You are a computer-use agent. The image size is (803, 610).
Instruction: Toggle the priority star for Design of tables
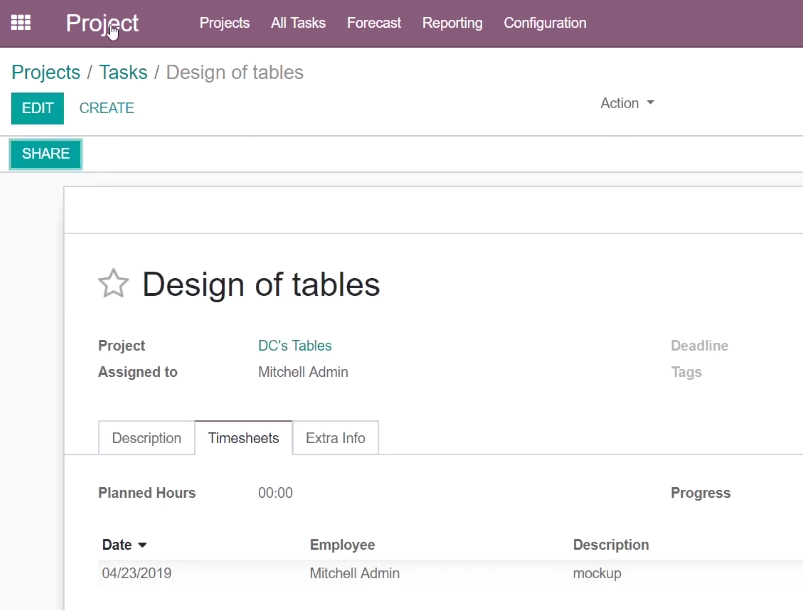[x=113, y=283]
